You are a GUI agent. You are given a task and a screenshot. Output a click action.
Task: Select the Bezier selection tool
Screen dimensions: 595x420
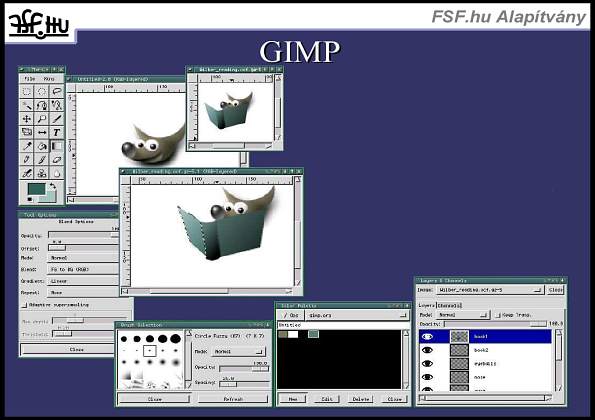pos(42,105)
